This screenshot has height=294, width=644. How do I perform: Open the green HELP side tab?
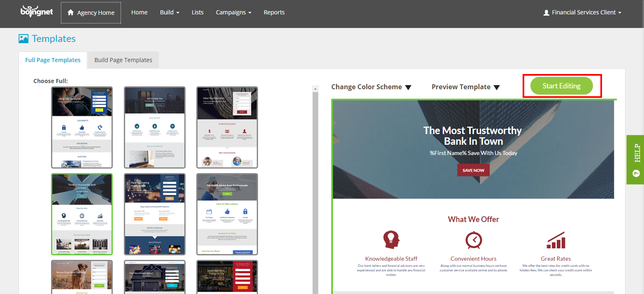(635, 160)
